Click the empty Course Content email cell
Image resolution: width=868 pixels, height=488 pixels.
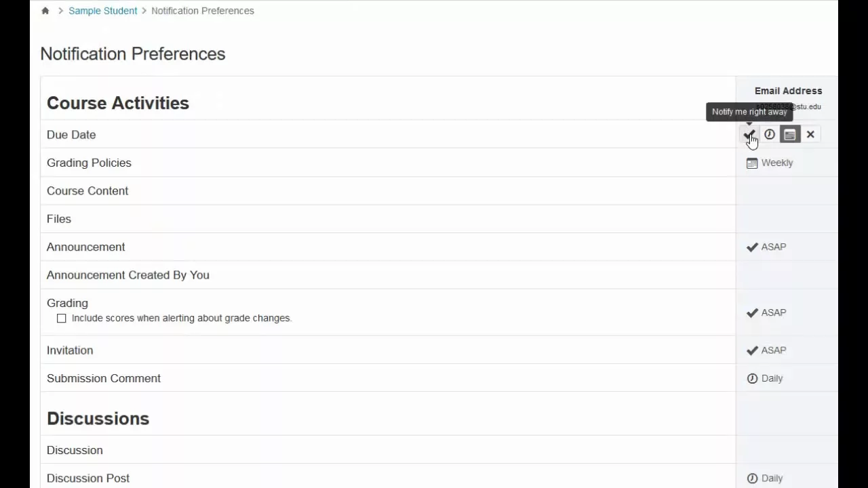(787, 190)
